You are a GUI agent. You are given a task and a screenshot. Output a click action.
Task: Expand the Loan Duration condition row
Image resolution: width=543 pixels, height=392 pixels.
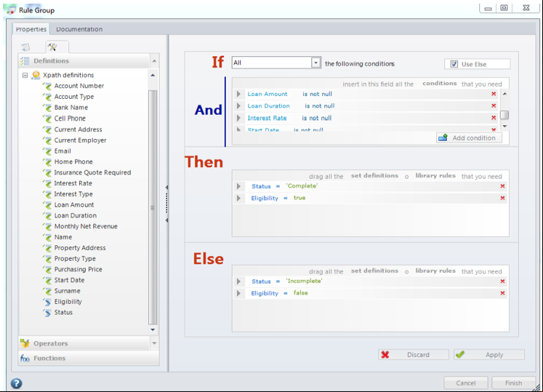pos(238,105)
